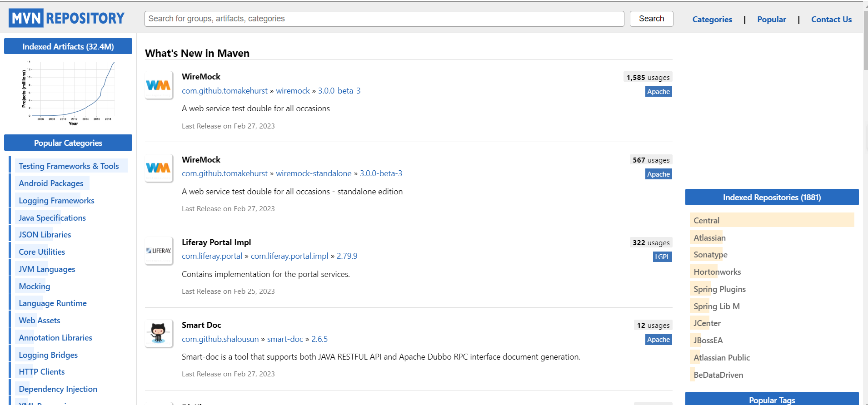The image size is (868, 405).
Task: Click the MVN Repository logo
Action: 66,18
